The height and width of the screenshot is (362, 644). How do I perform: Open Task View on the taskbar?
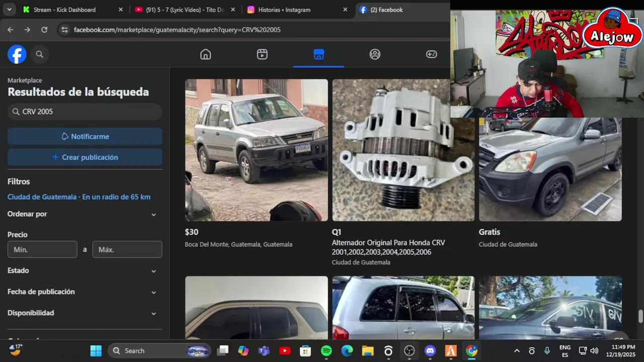click(222, 351)
